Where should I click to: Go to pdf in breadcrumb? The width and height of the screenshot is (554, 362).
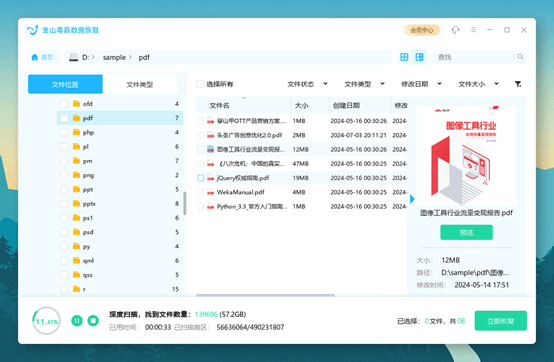click(144, 57)
